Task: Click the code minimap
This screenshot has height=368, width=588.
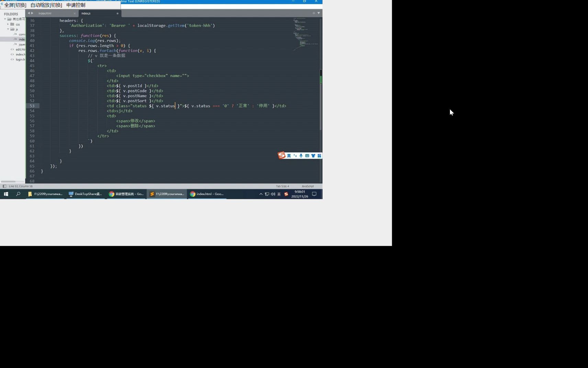Action: (305, 34)
